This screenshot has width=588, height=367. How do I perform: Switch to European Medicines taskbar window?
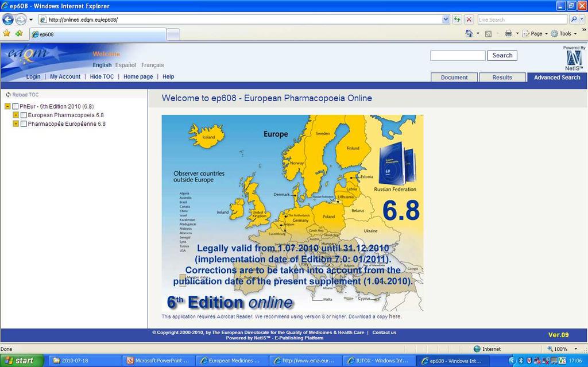[232, 361]
